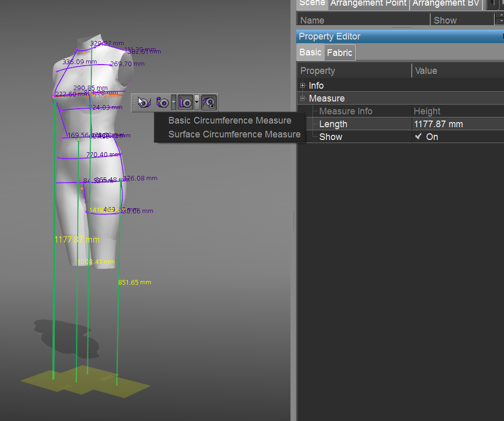
Task: Click the show/hide avatar measurements eye icon
Action: 208,103
